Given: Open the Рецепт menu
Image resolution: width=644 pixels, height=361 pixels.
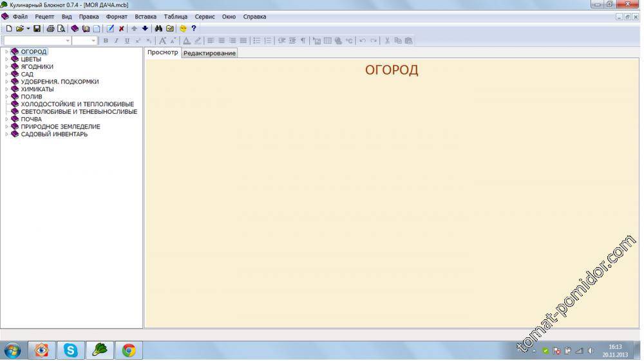Looking at the screenshot, I should (44, 17).
